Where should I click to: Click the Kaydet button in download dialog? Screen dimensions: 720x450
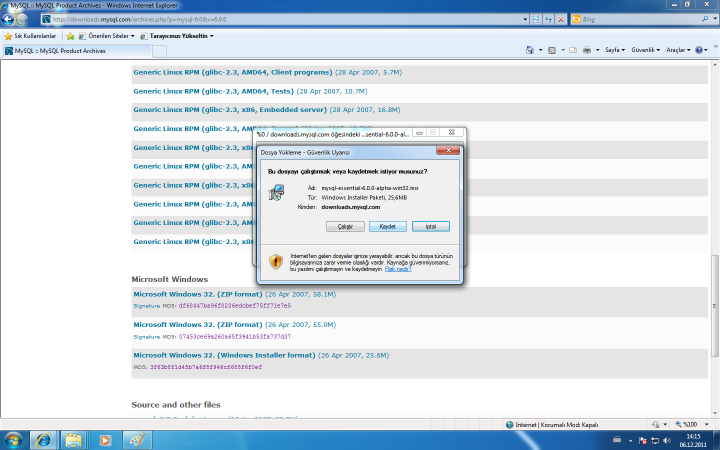point(387,226)
